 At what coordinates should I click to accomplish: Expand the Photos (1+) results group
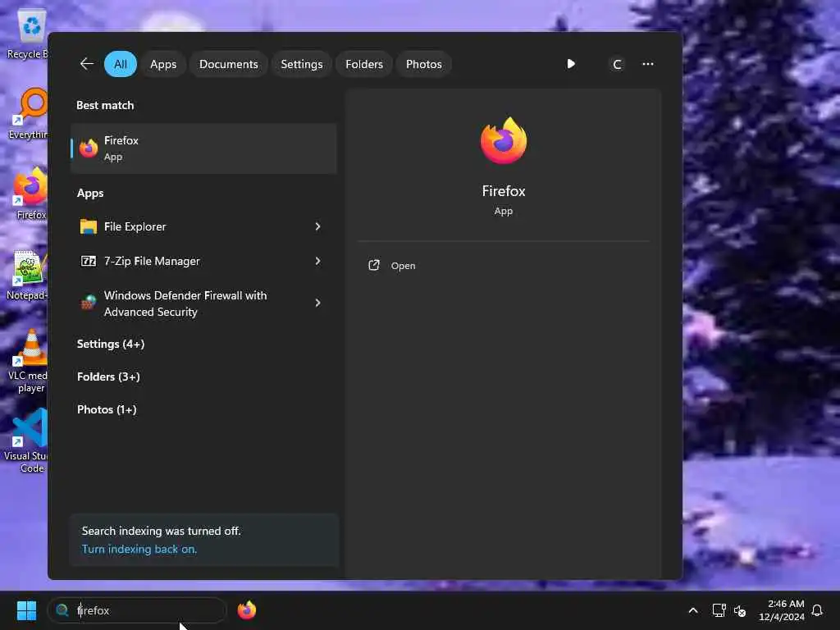point(107,409)
